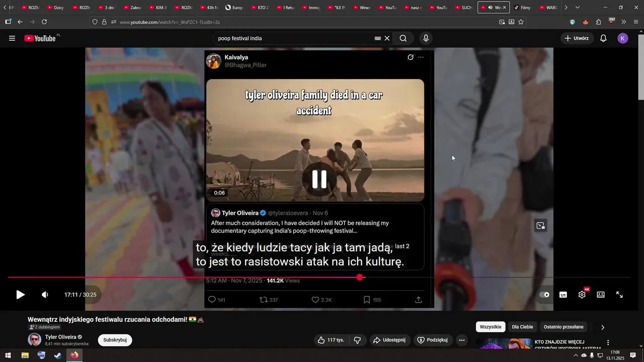
Task: Open File Explorer from the taskbar
Action: tap(25, 355)
